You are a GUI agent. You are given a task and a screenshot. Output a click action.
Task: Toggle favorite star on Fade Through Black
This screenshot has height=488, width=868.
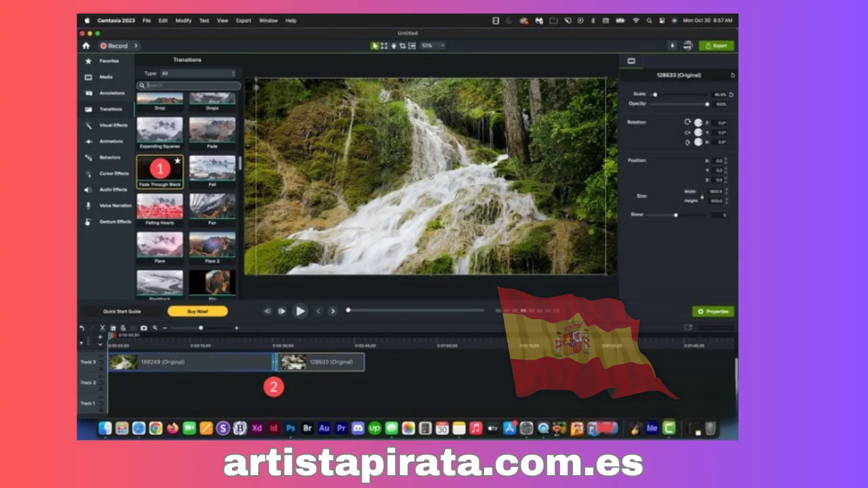pyautogui.click(x=178, y=161)
